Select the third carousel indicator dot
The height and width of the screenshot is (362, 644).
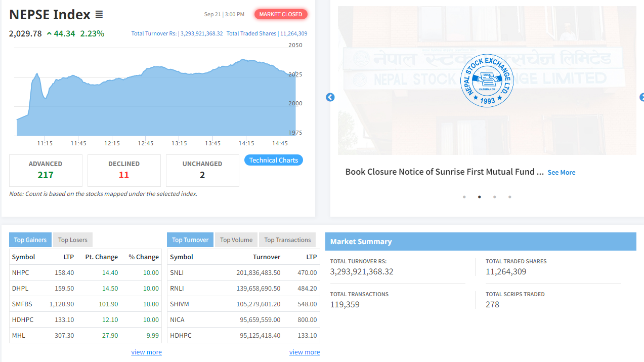494,197
